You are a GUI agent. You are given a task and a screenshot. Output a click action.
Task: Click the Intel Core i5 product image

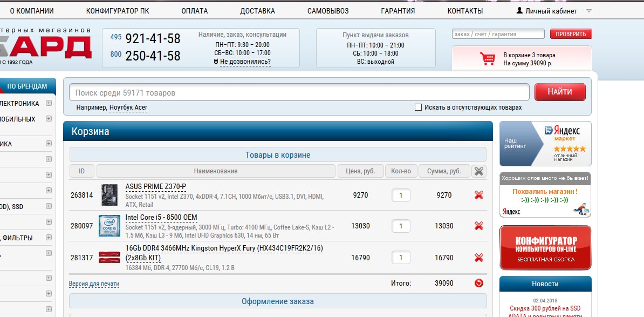point(109,226)
